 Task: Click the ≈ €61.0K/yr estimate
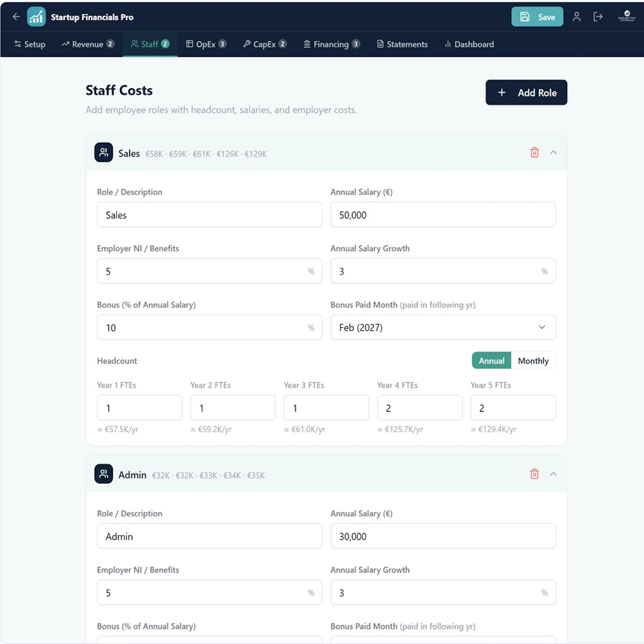[304, 429]
